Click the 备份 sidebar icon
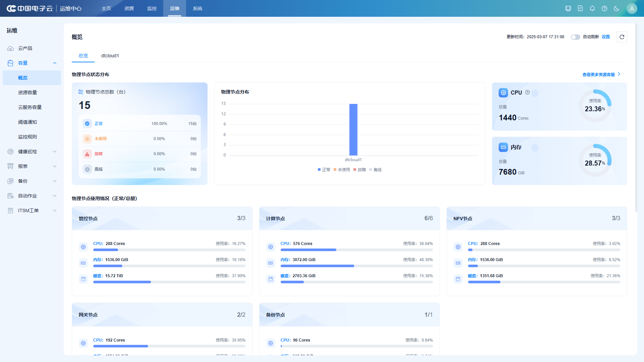Viewport: 644px width, 362px height. point(10,181)
